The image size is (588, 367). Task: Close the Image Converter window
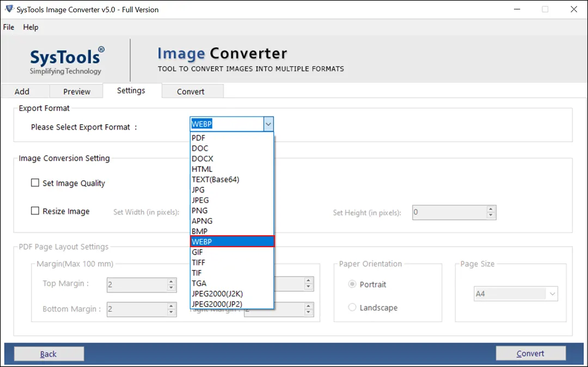[574, 9]
